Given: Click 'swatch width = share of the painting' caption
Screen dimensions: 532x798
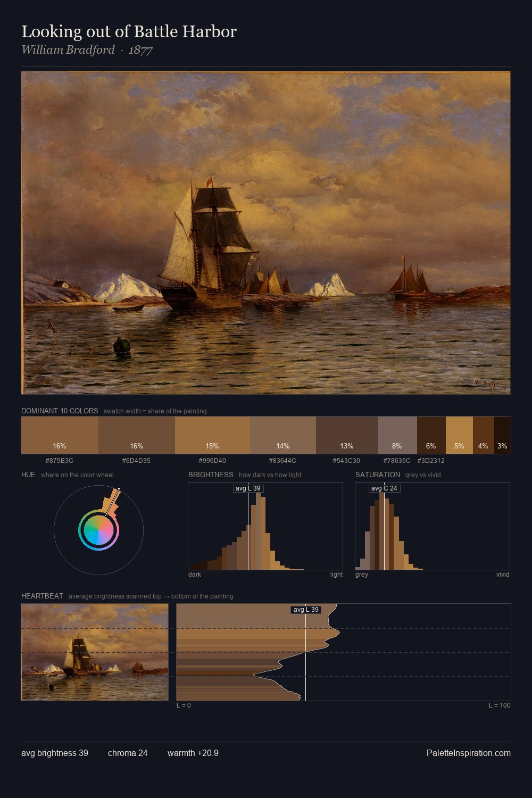Looking at the screenshot, I should click(x=155, y=411).
